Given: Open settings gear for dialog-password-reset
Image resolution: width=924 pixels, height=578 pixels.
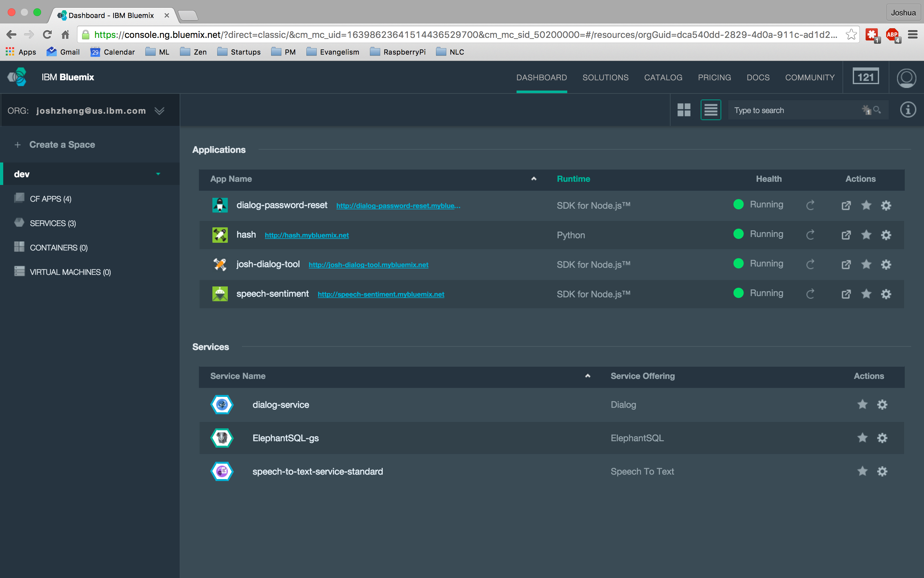Looking at the screenshot, I should pyautogui.click(x=886, y=205).
